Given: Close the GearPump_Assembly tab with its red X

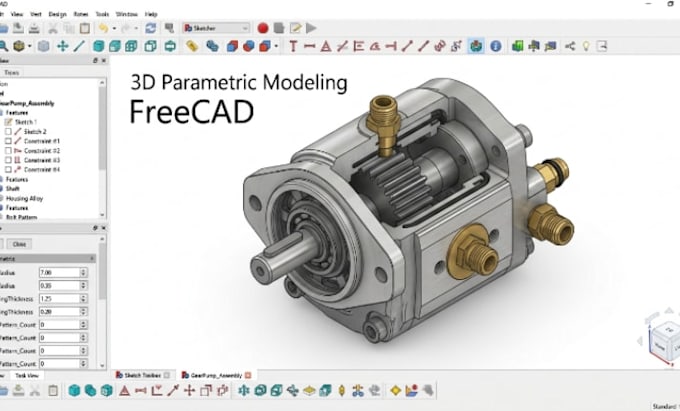Looking at the screenshot, I should click(248, 375).
